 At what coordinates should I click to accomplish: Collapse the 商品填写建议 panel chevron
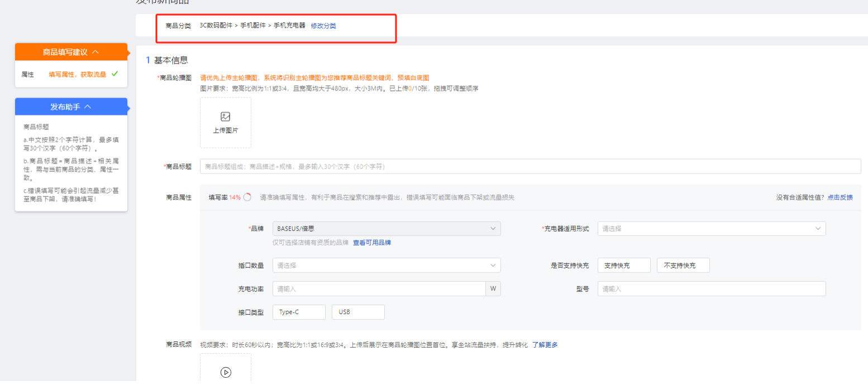point(96,52)
